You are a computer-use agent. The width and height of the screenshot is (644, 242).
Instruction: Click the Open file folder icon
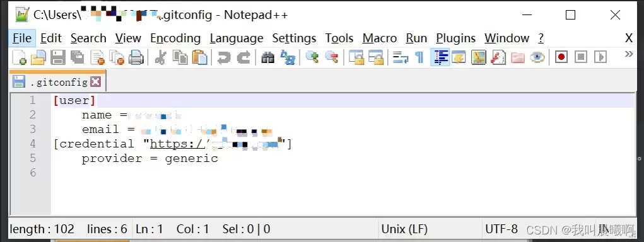[38, 57]
